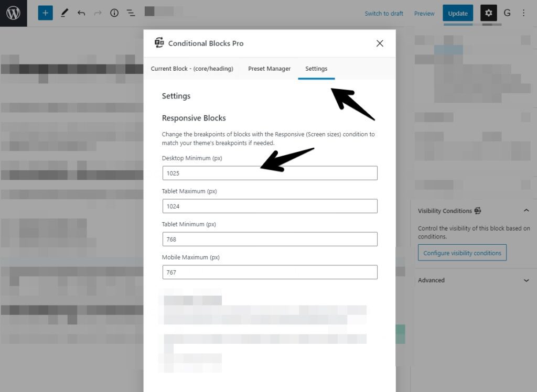Open the list view outline

[131, 13]
